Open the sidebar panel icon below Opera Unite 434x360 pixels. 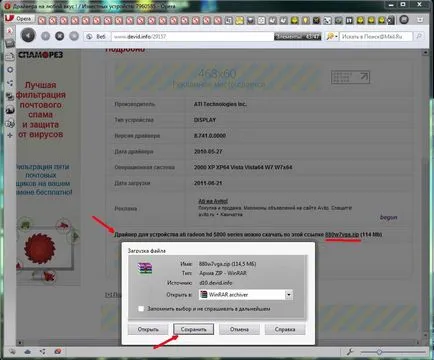click(10, 96)
